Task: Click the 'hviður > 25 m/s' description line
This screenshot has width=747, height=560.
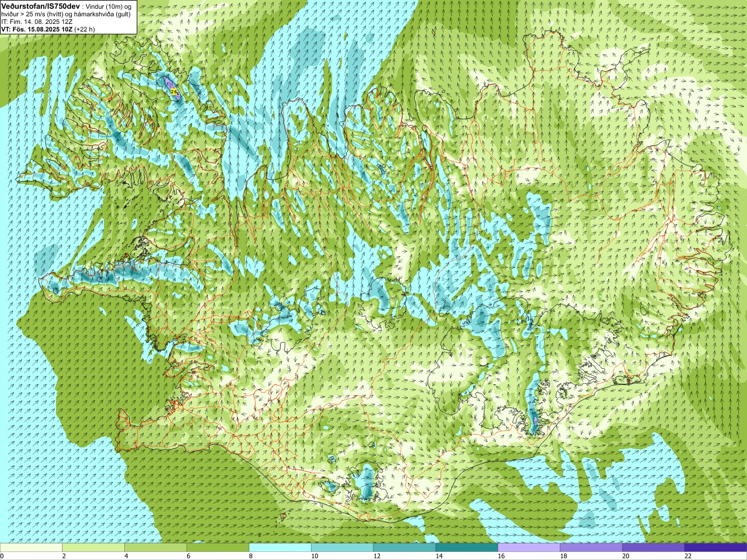Action: pyautogui.click(x=66, y=14)
